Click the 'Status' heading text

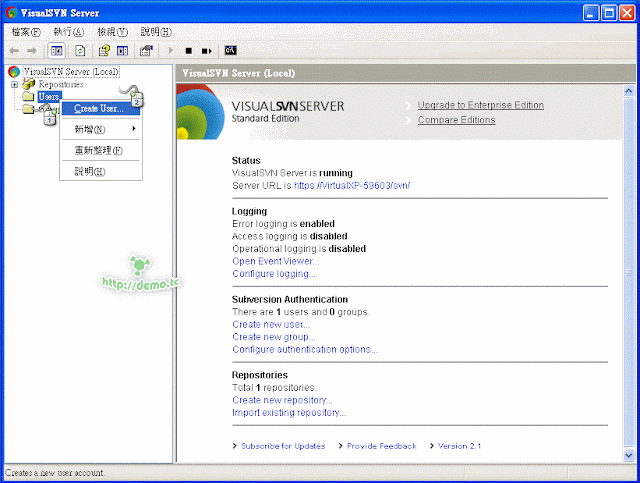(x=246, y=160)
